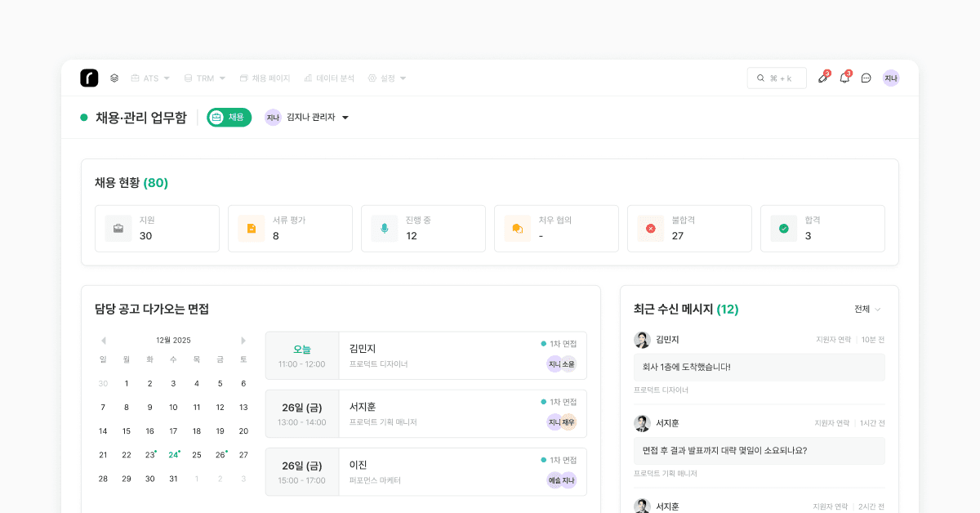Image resolution: width=980 pixels, height=513 pixels.
Task: Open 김민지's message about arriving downstairs
Action: point(759,367)
